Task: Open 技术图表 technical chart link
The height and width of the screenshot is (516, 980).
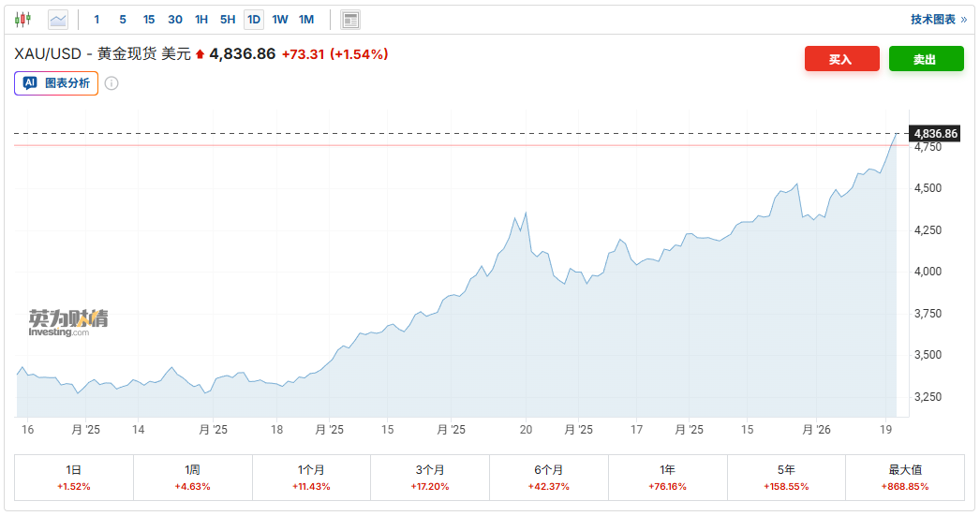Action: pos(938,20)
